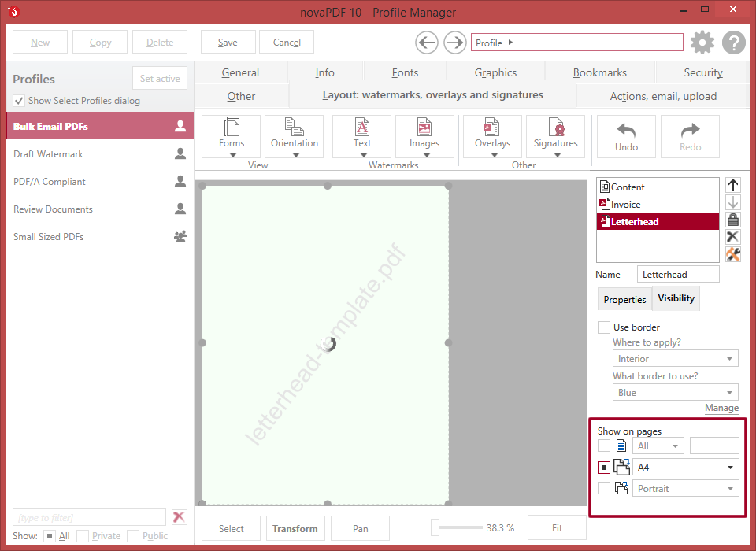The height and width of the screenshot is (551, 756).
Task: Open the Properties sub-tab
Action: pyautogui.click(x=624, y=299)
